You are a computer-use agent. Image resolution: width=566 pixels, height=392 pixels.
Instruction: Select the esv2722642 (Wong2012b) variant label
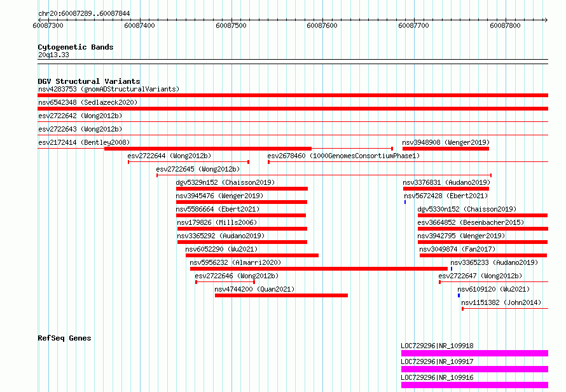pyautogui.click(x=80, y=116)
